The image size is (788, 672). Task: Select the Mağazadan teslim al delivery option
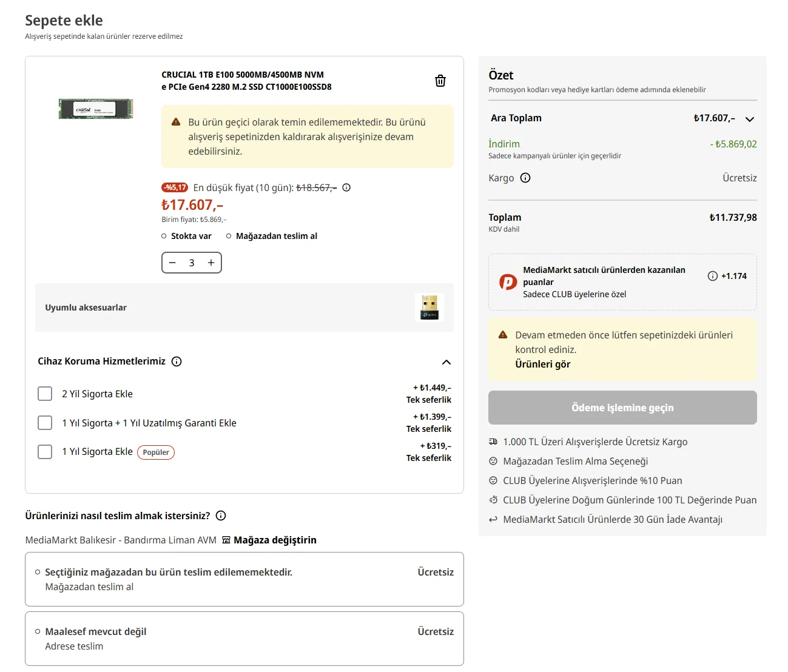[244, 579]
